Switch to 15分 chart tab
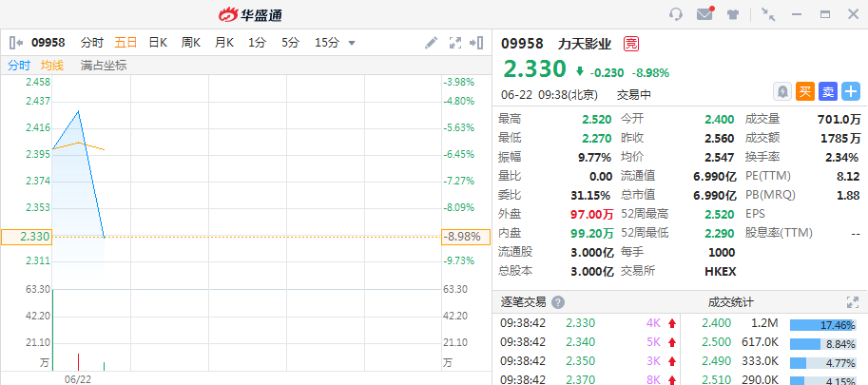This screenshot has width=868, height=385. (x=327, y=43)
